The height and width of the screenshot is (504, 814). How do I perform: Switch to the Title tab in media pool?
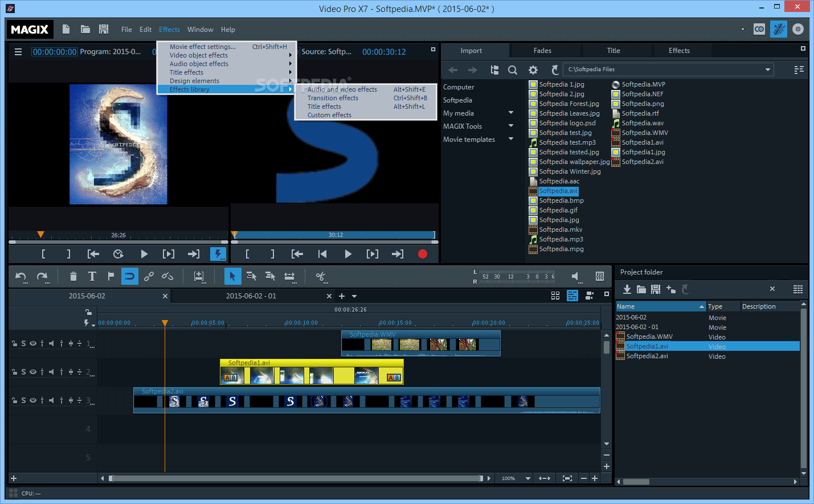click(x=613, y=51)
